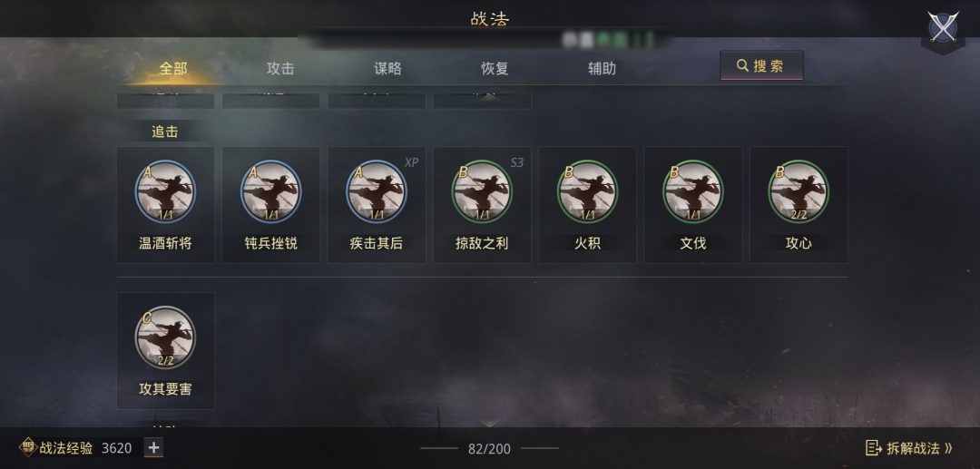Select the 钝兵挫锐 tactic icon
The image size is (980, 469).
271,191
